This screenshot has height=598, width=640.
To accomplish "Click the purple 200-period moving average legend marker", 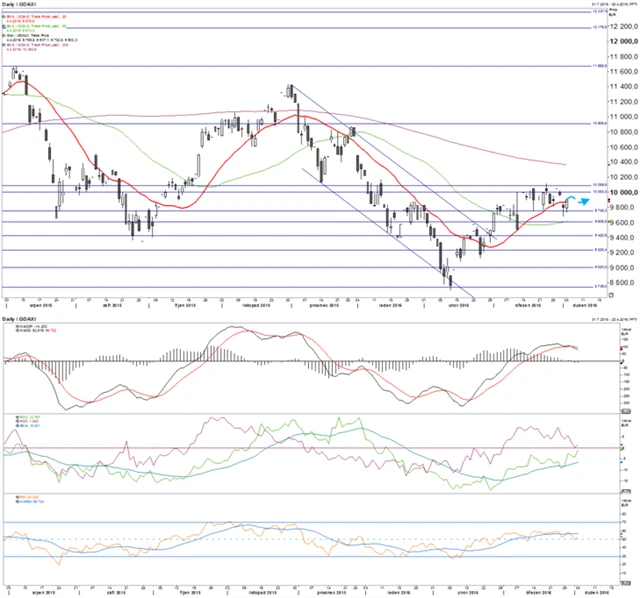I will (x=5, y=45).
